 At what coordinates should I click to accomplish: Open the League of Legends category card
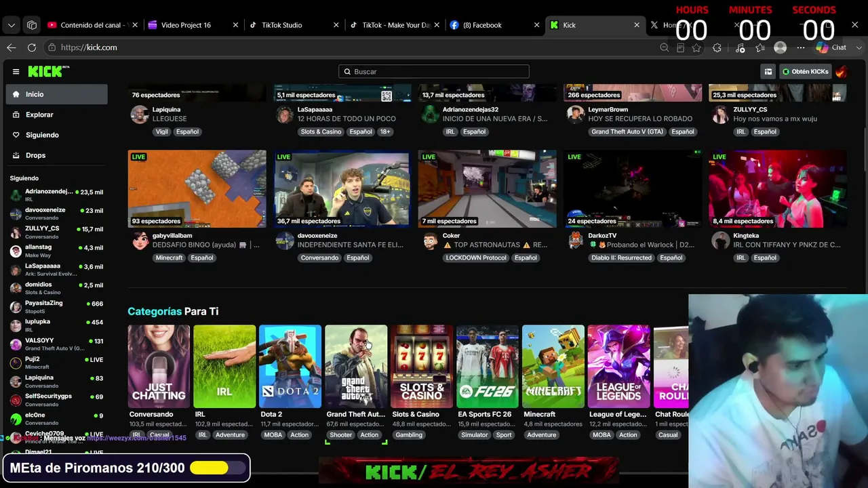pyautogui.click(x=619, y=367)
